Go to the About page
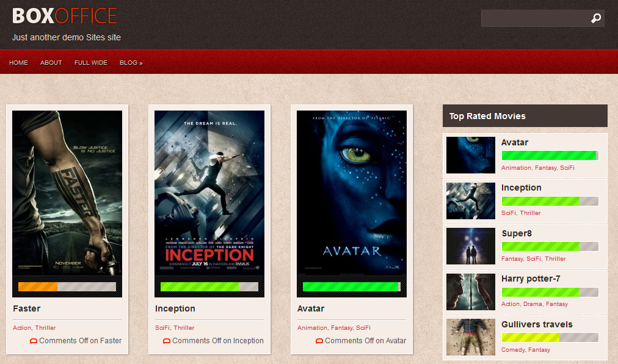This screenshot has height=364, width=618. click(x=51, y=63)
